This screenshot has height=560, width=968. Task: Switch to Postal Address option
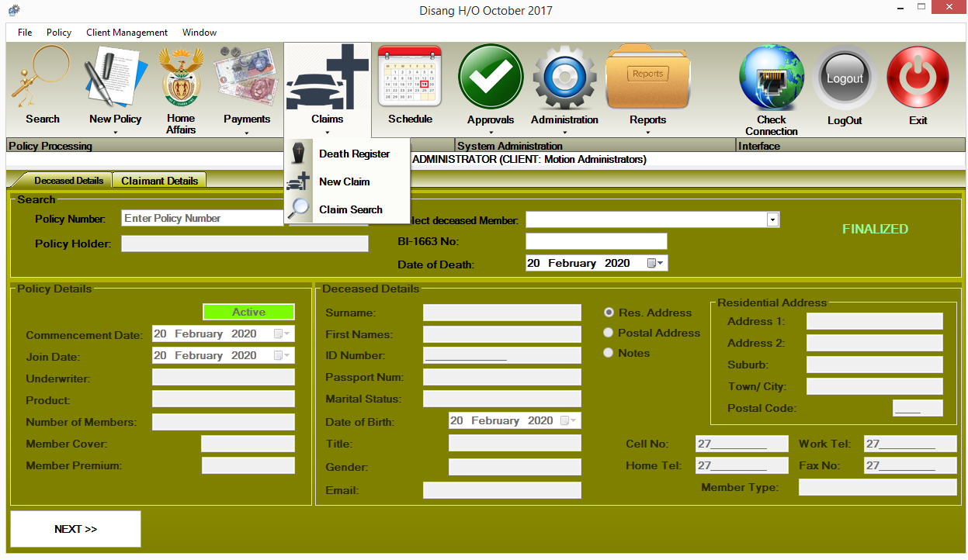608,332
